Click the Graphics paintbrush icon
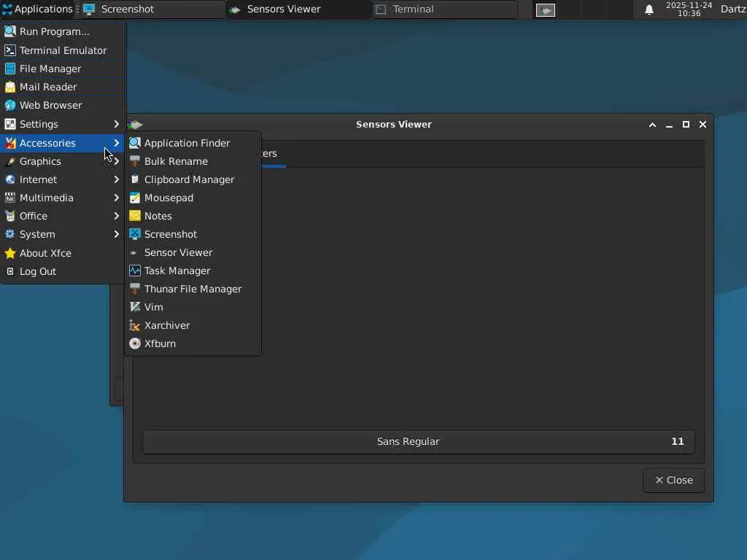This screenshot has width=747, height=560. click(10, 161)
